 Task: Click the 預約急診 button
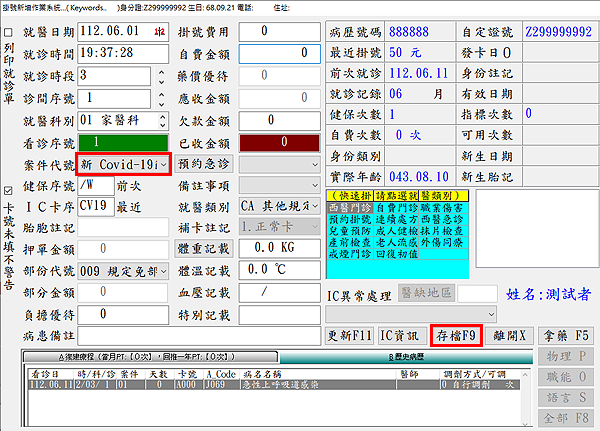click(203, 164)
